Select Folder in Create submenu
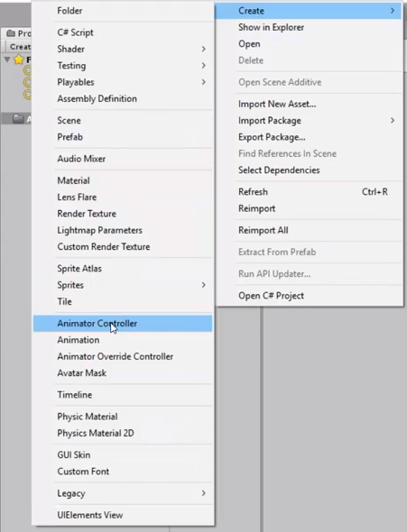Image resolution: width=407 pixels, height=532 pixels. coord(123,11)
